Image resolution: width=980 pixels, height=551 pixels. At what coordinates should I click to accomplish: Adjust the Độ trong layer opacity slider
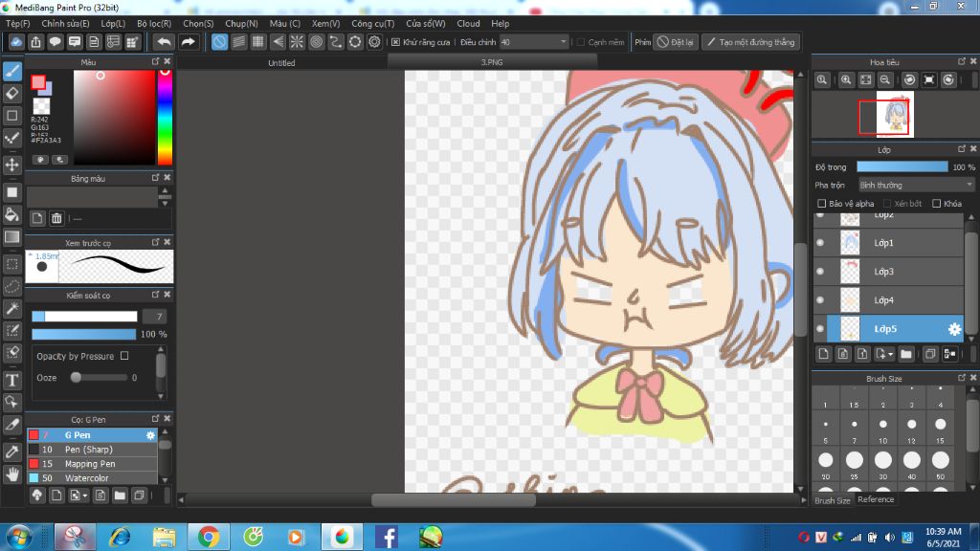coord(902,166)
